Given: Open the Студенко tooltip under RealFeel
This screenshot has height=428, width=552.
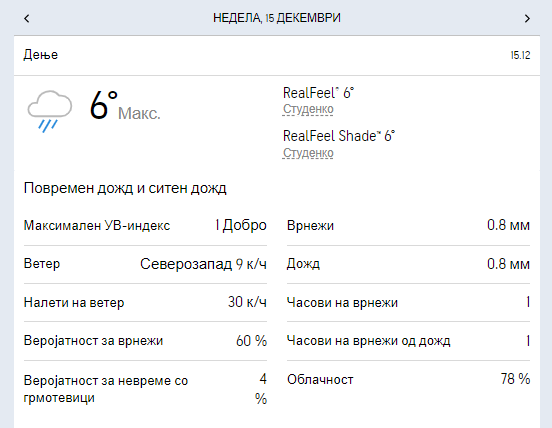Looking at the screenshot, I should [x=308, y=109].
